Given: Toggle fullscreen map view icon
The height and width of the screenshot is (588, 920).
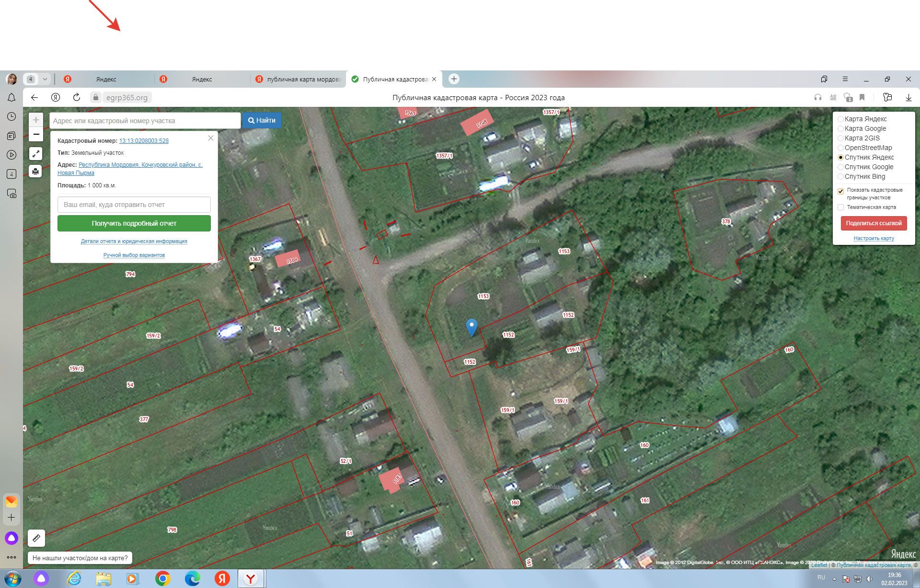Looking at the screenshot, I should coord(36,154).
